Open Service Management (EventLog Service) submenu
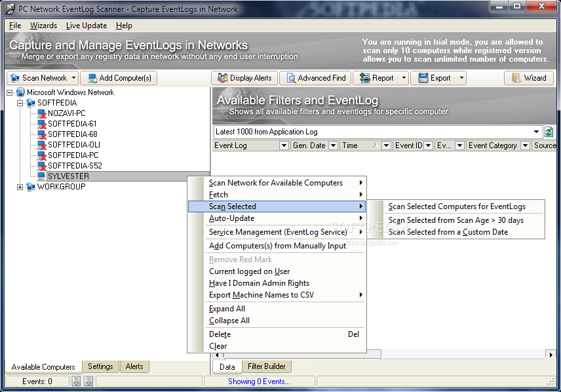The height and width of the screenshot is (392, 561). click(277, 232)
